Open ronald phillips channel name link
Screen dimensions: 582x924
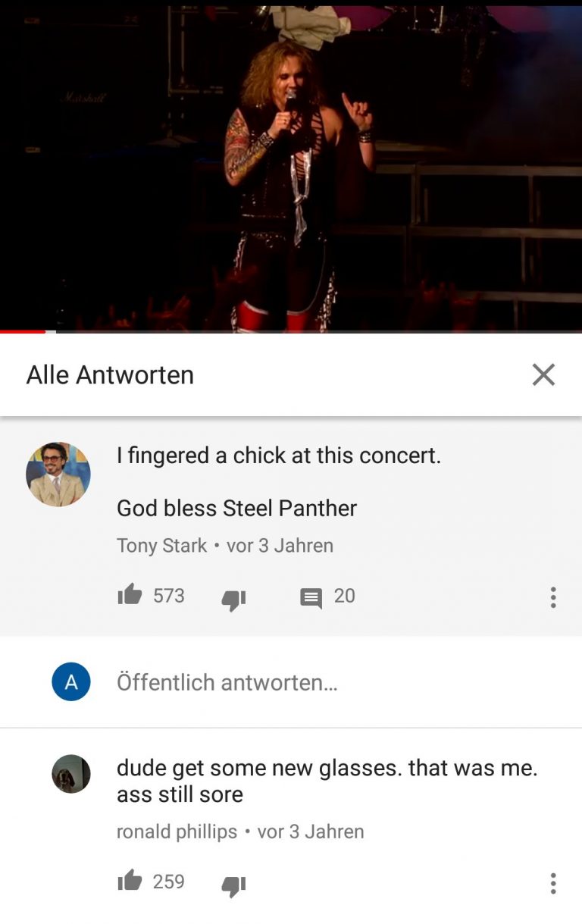(177, 832)
